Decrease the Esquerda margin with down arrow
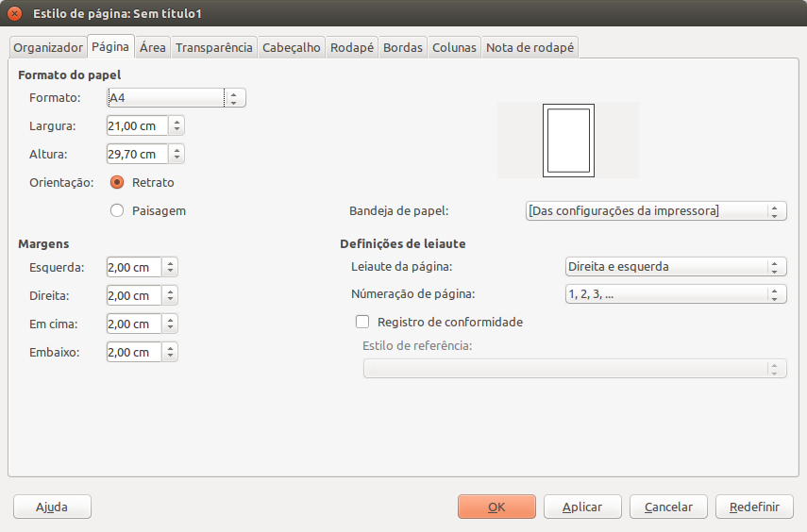This screenshot has height=532, width=807. tap(170, 271)
